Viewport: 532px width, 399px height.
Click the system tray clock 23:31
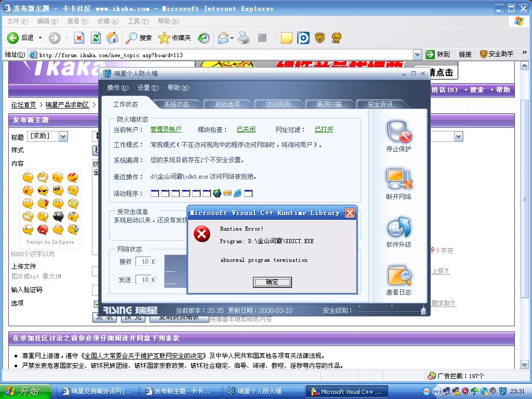(517, 391)
